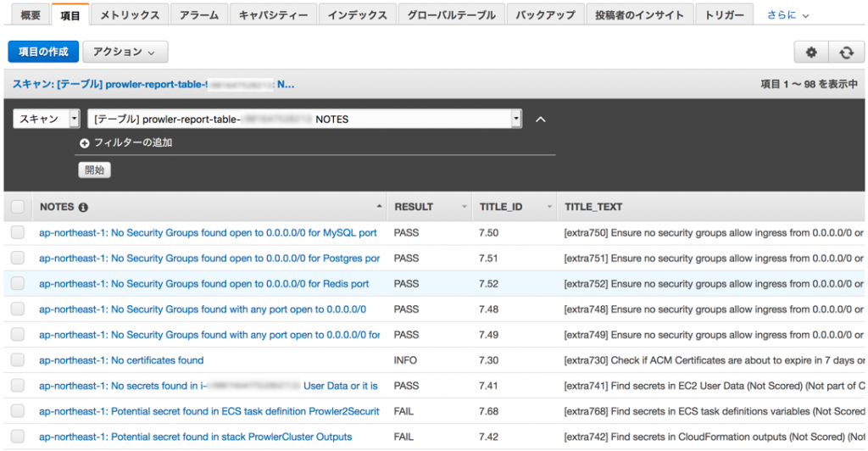Open the No certificates found item link
Screen dimensions: 868x451
coord(121,360)
